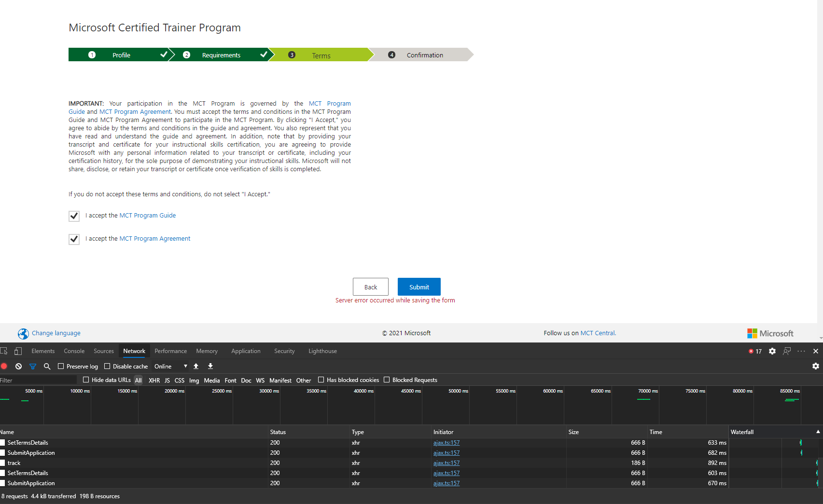
Task: Select the last SubmitApplication request
Action: click(x=31, y=483)
